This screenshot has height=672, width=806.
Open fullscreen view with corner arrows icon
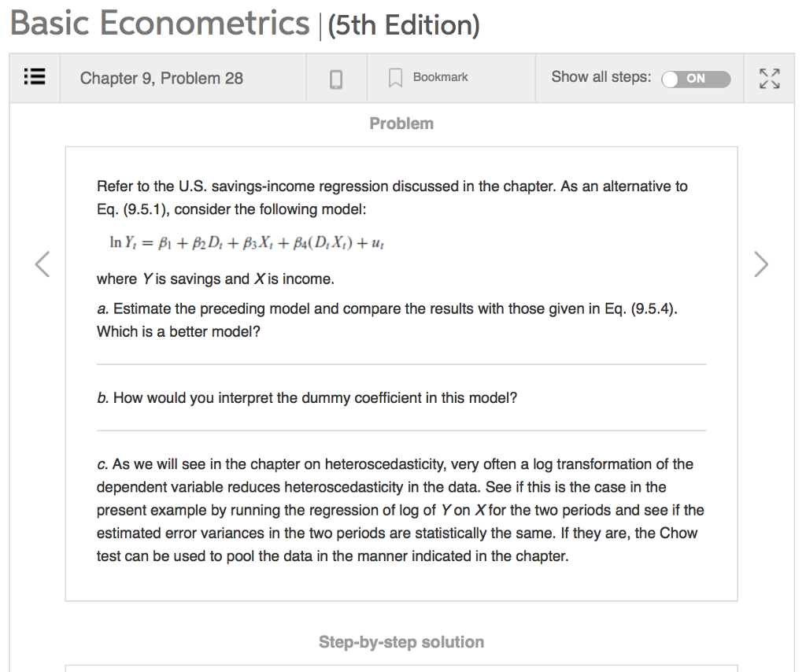770,77
